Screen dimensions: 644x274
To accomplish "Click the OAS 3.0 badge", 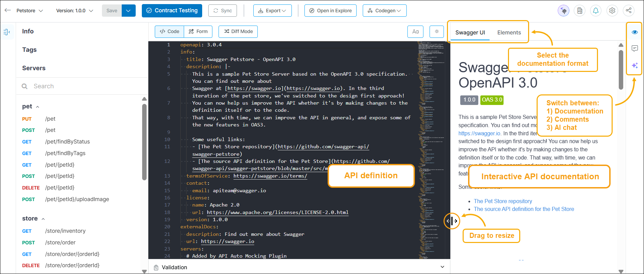I will pyautogui.click(x=492, y=100).
